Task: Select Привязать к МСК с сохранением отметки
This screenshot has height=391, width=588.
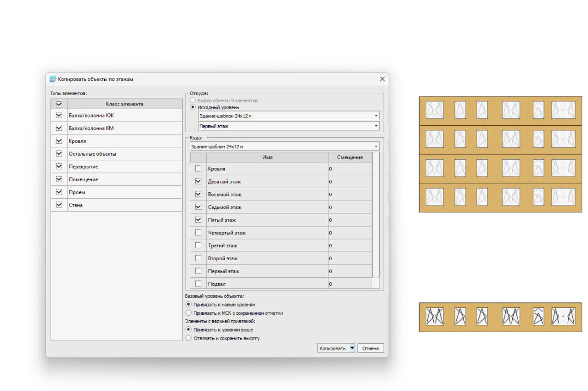Action: click(188, 313)
